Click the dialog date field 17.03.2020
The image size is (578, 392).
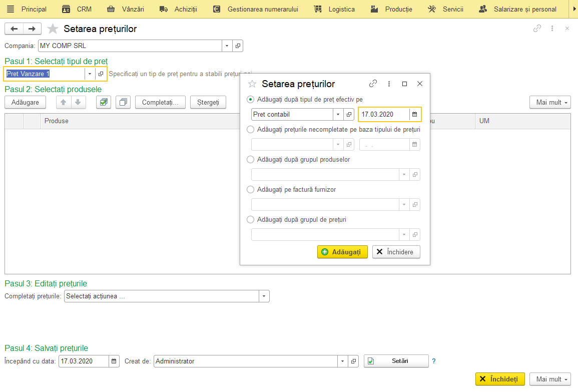[x=384, y=114]
